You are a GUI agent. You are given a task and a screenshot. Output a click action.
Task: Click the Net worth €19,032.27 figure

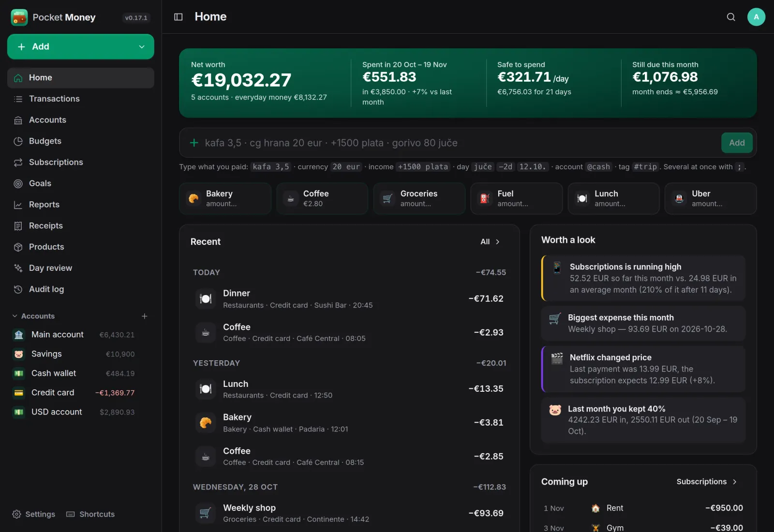pos(241,80)
